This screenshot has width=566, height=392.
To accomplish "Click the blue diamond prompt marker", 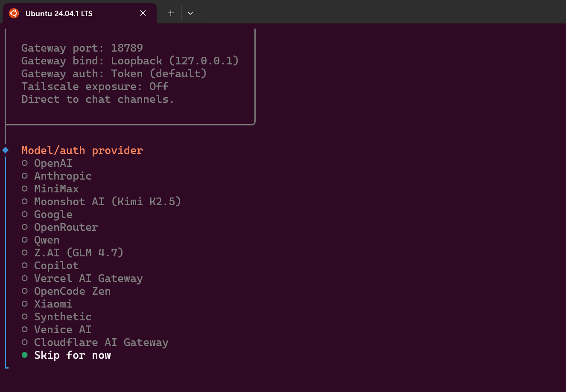I will tap(6, 150).
